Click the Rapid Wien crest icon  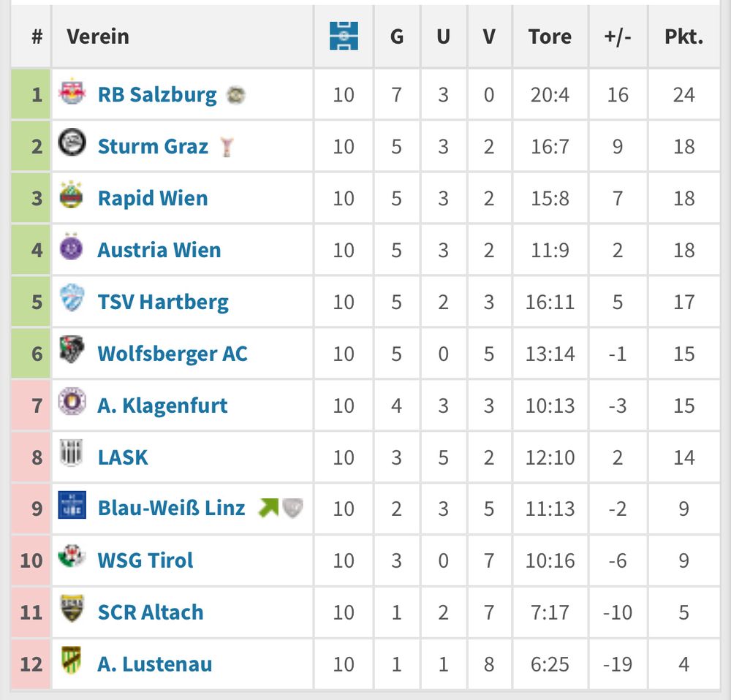coord(72,195)
